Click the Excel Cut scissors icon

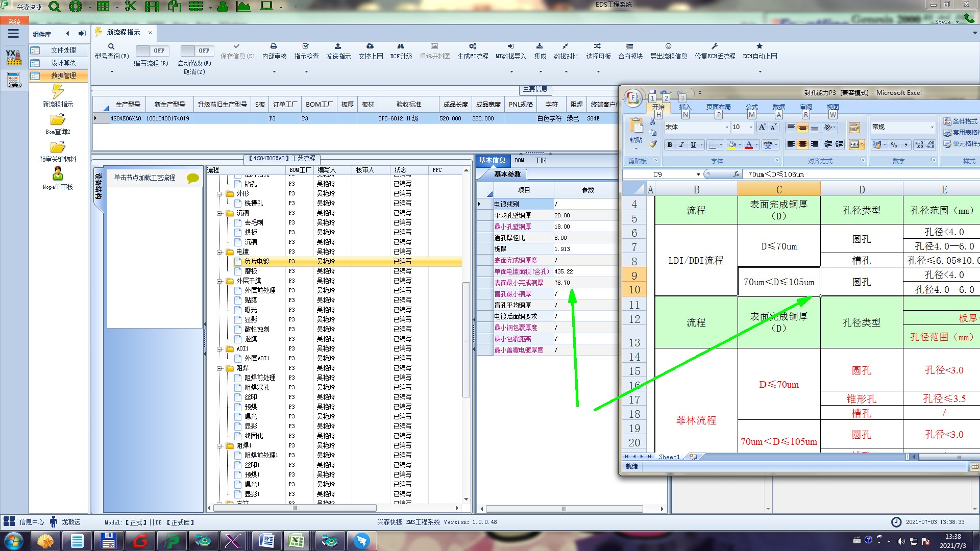tap(653, 122)
